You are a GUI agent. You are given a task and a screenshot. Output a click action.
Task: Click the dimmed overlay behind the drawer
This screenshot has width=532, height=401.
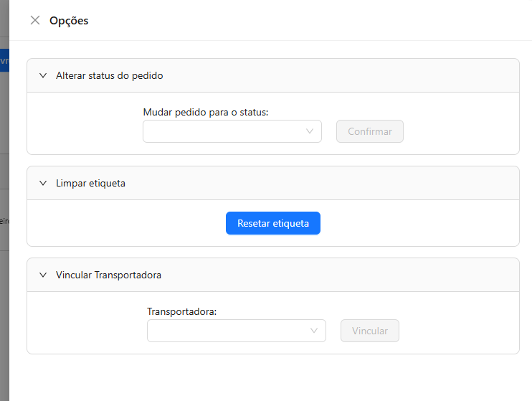[x=4, y=323]
